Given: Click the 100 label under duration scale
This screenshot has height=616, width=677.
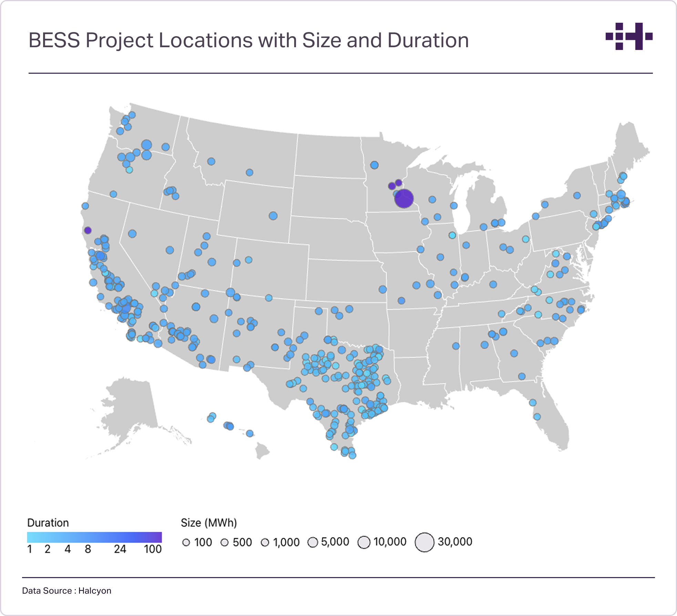Looking at the screenshot, I should tap(153, 549).
